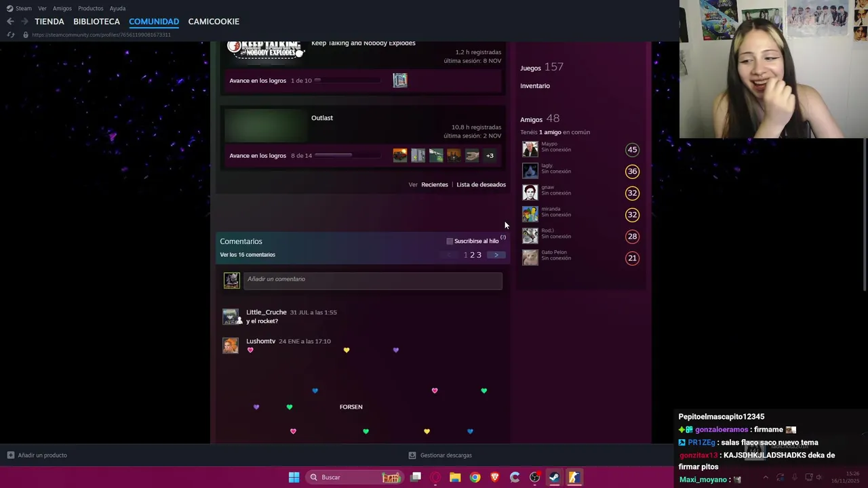Screen dimensions: 868x488
Task: Open the Ver menu
Action: 42,8
